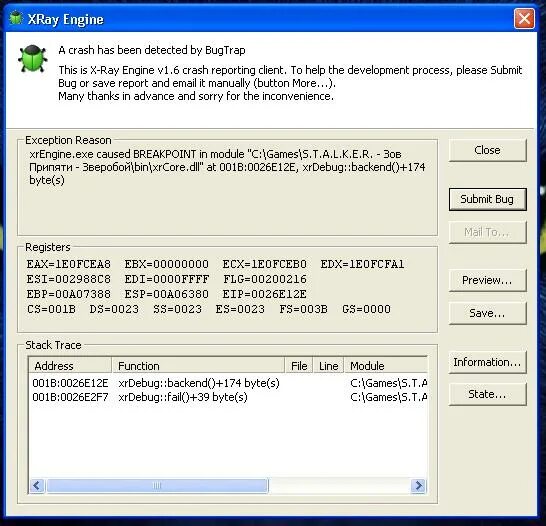Click the SS=0023 segment register
Screen dimensions: 546x526
pos(177,309)
